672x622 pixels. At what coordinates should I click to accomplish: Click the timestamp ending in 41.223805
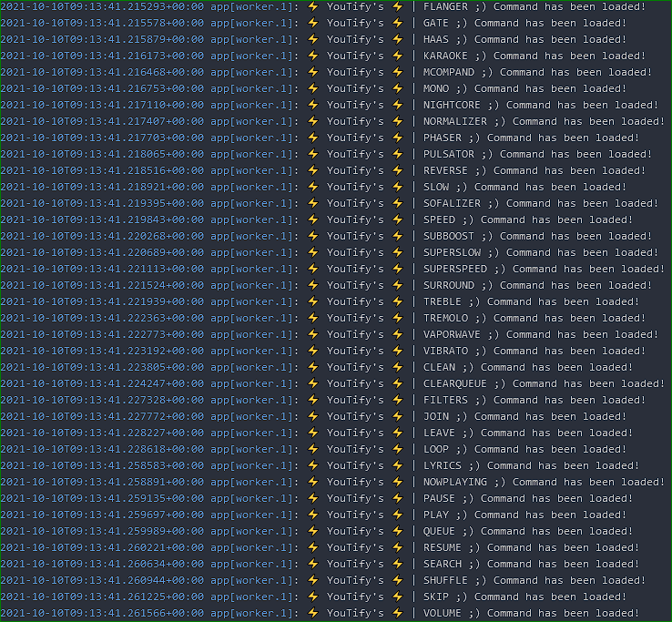click(102, 367)
